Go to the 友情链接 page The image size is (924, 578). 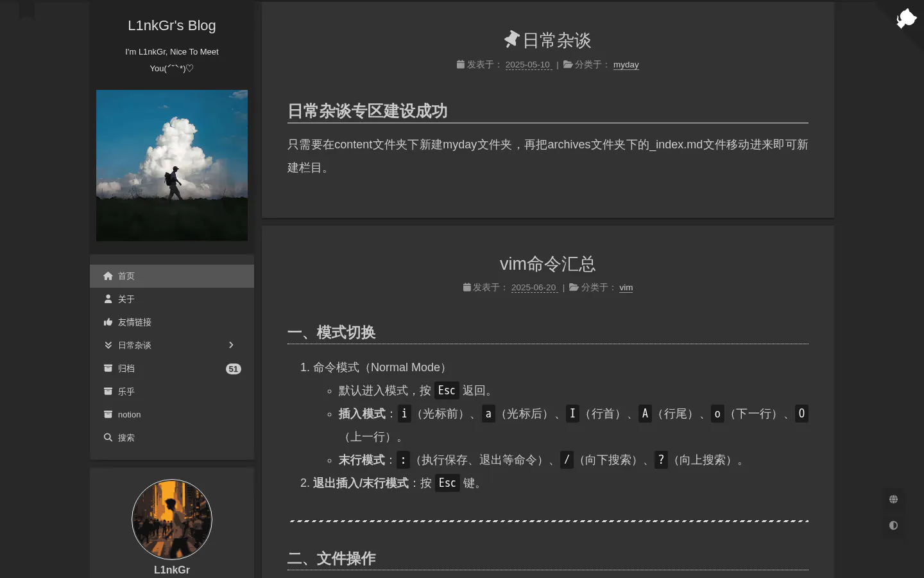coord(172,322)
